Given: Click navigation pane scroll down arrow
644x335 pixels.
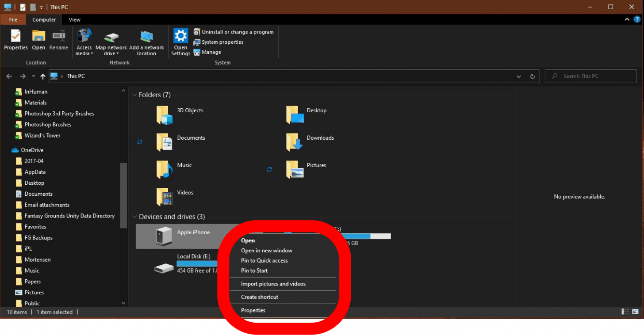Looking at the screenshot, I should (x=123, y=303).
